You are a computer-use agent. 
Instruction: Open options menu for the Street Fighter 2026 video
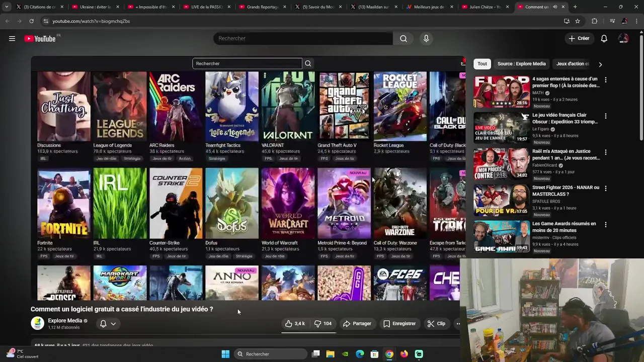click(605, 189)
